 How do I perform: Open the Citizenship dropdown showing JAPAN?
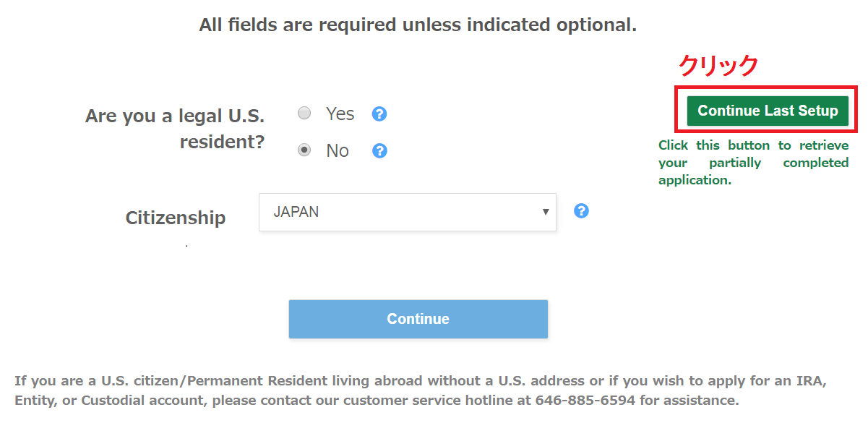click(407, 213)
